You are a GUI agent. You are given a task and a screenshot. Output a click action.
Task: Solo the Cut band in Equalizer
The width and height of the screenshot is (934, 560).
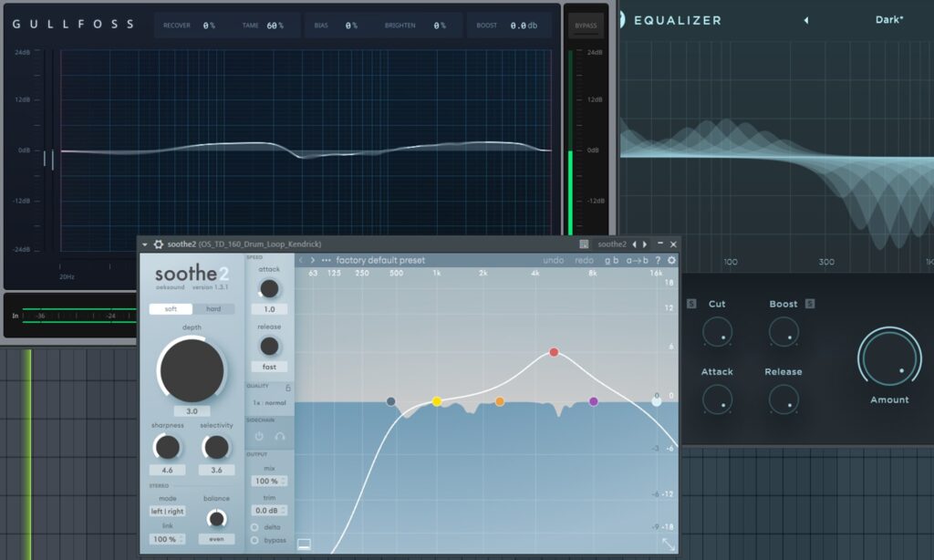click(x=691, y=304)
